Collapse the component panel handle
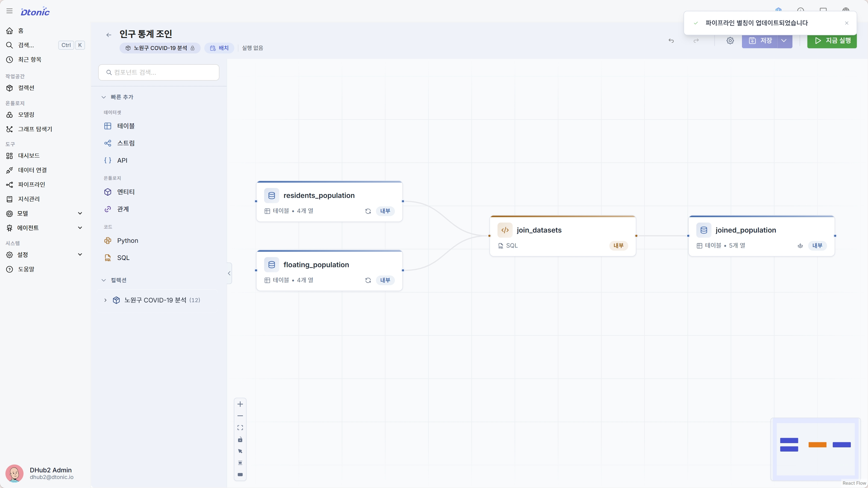Viewport: 868px width, 488px height. tap(229, 273)
